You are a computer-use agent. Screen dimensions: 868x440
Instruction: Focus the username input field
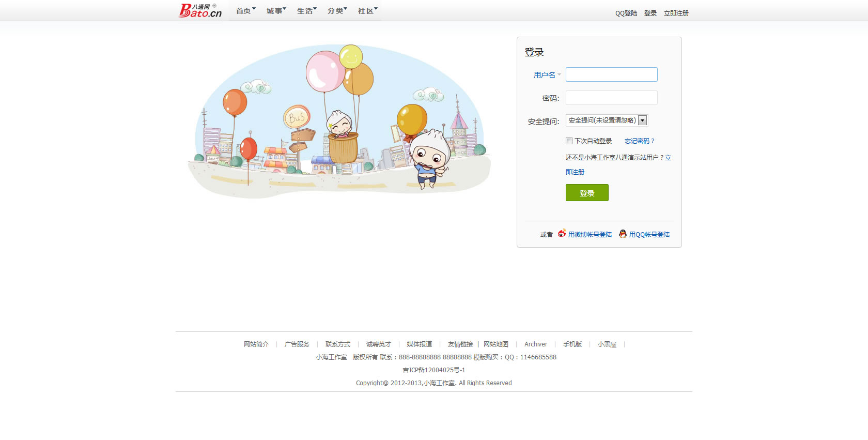[612, 74]
